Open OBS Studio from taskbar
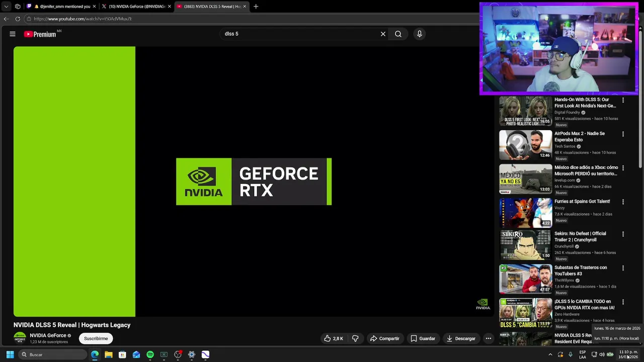This screenshot has width=644, height=362. coord(178,354)
